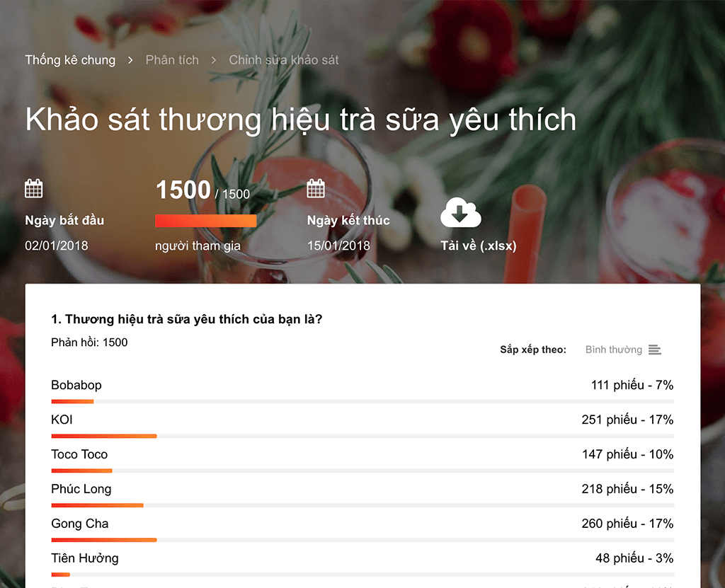Download results via Tải về (.xlsx)
The width and height of the screenshot is (725, 588).
tap(479, 246)
